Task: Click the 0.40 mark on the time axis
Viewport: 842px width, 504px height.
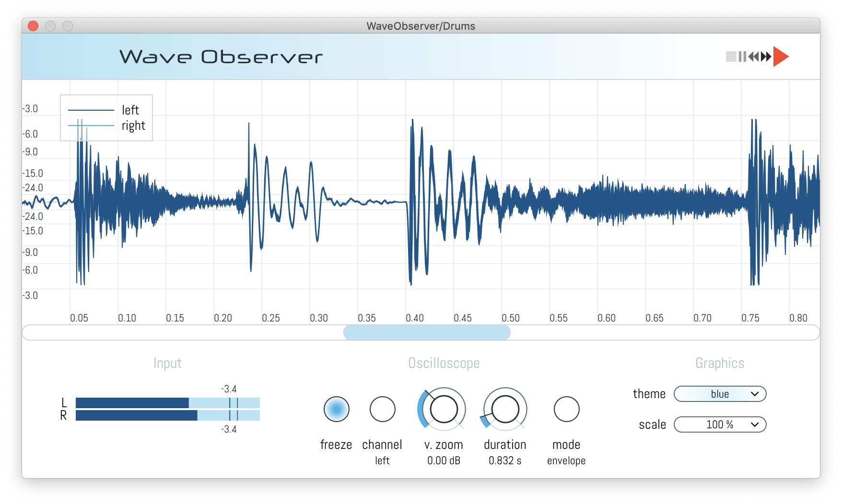Action: click(x=415, y=318)
